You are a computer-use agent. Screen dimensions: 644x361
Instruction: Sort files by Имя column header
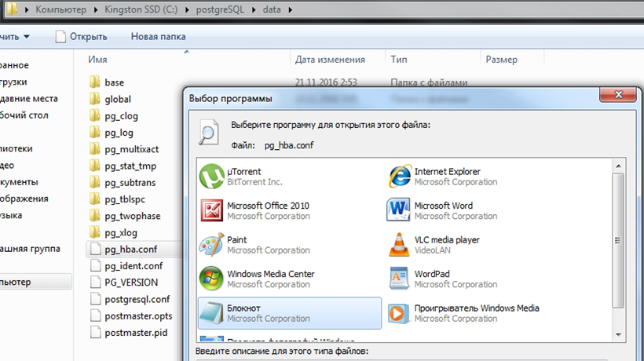98,60
